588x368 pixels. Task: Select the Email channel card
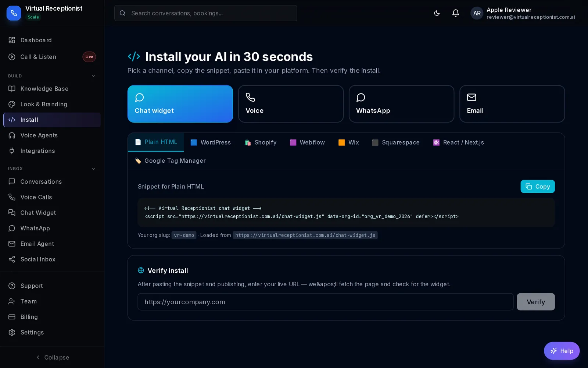click(512, 104)
